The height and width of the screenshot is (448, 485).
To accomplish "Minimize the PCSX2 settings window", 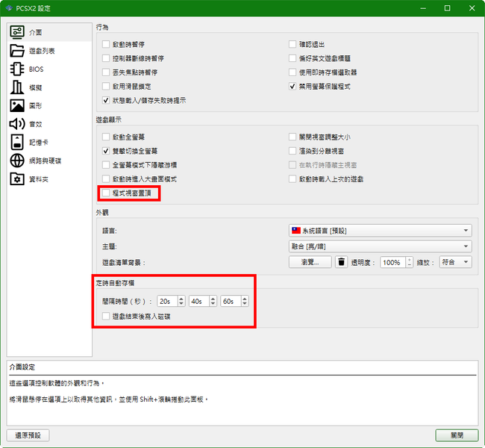I will [423, 8].
